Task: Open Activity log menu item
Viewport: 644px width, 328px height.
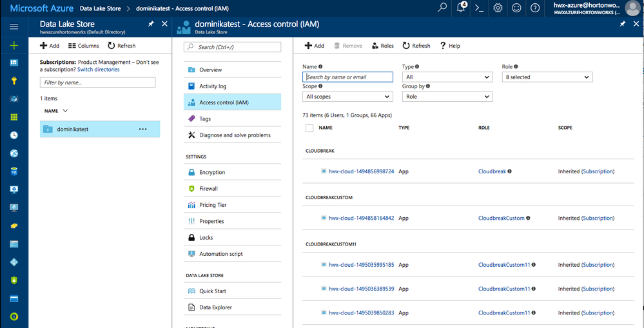Action: click(212, 86)
